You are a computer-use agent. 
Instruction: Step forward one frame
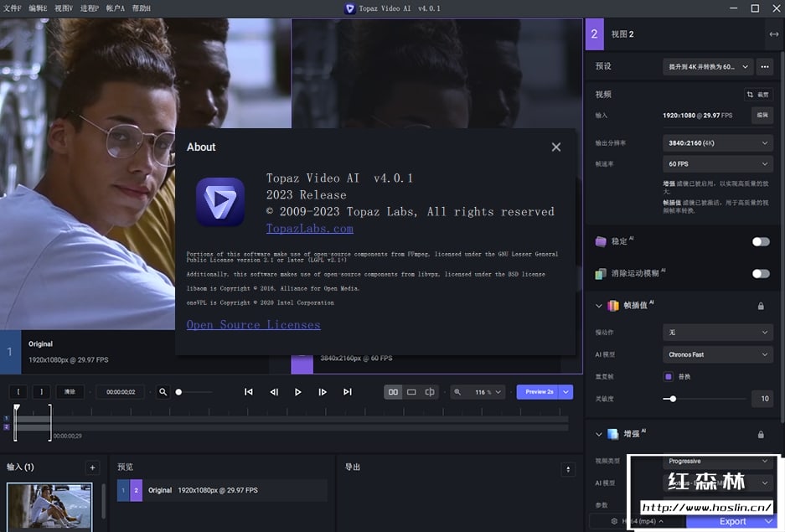tap(323, 392)
